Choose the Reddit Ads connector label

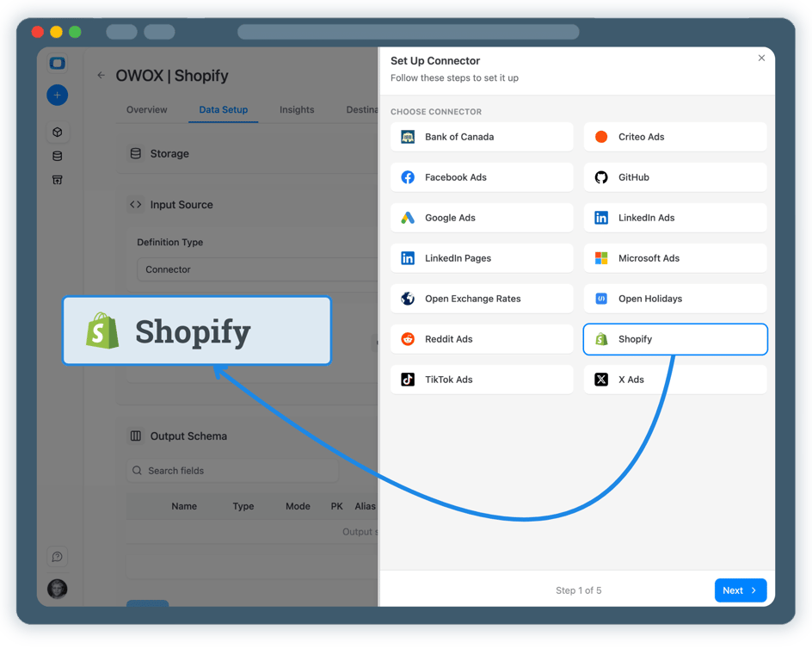tap(448, 339)
